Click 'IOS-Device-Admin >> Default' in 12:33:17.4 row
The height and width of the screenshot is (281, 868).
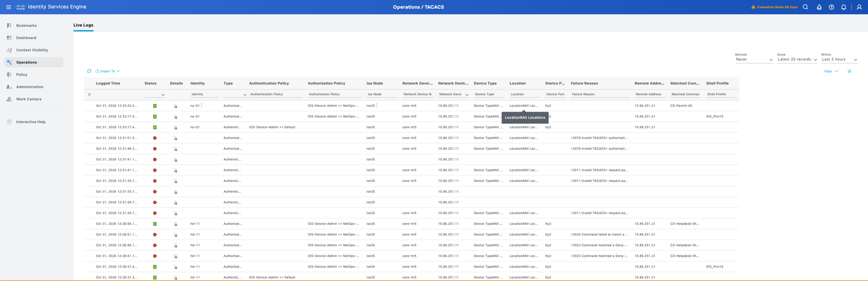272,127
